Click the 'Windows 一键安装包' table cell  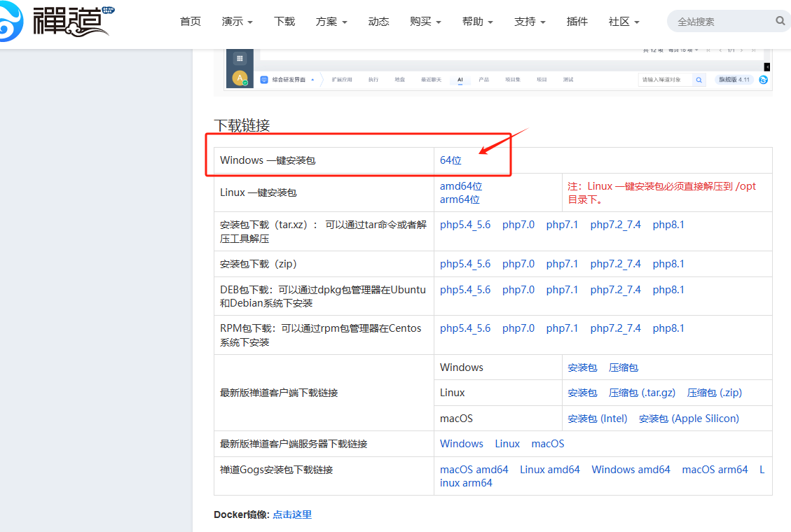pos(324,161)
